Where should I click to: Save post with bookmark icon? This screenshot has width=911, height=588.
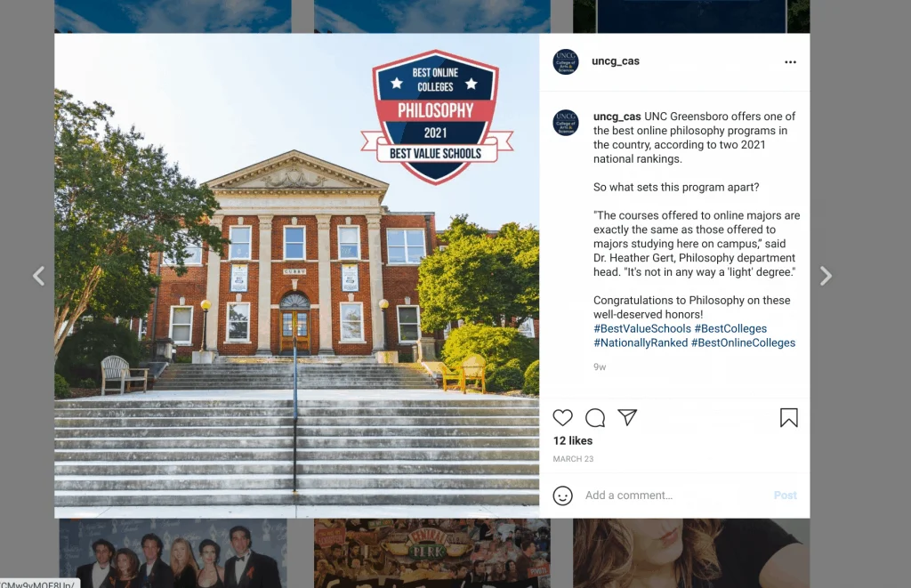[x=788, y=417]
